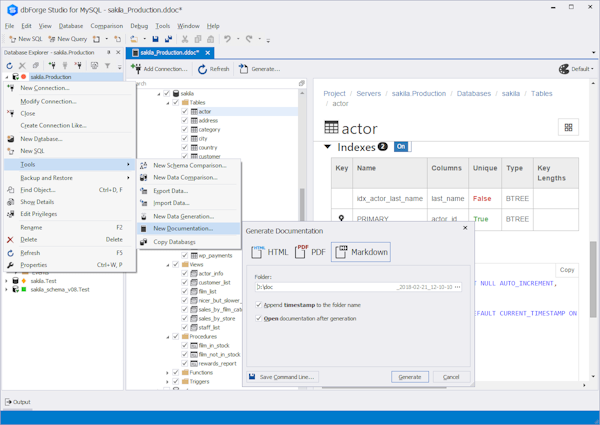600x425 pixels.
Task: Click the Database Explorer delete X icon
Action: coord(22,66)
